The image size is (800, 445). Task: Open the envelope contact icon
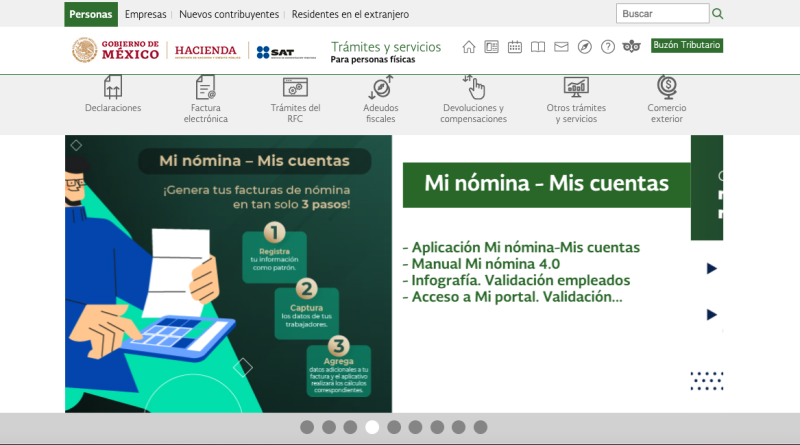(561, 47)
